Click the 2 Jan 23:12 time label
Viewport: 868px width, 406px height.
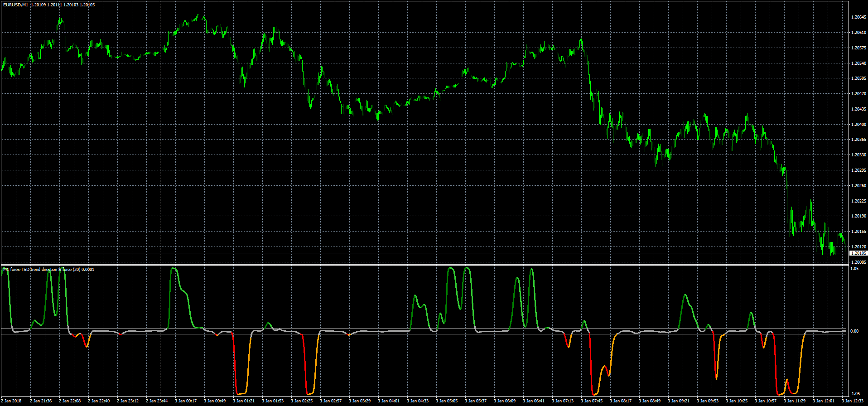pos(128,401)
